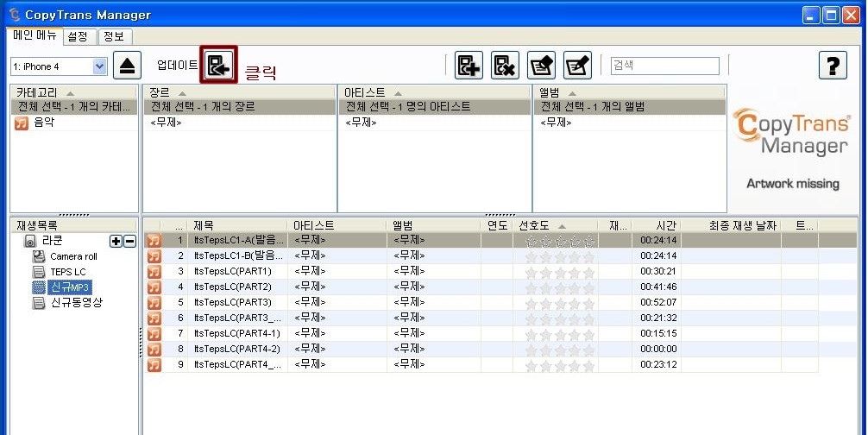
Task: Click the add tracks icon
Action: coord(469,66)
